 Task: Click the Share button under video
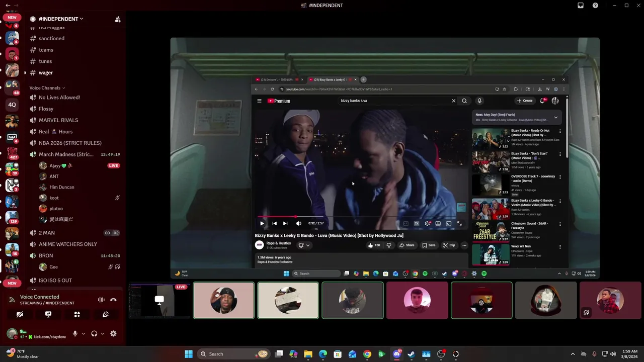click(x=407, y=245)
